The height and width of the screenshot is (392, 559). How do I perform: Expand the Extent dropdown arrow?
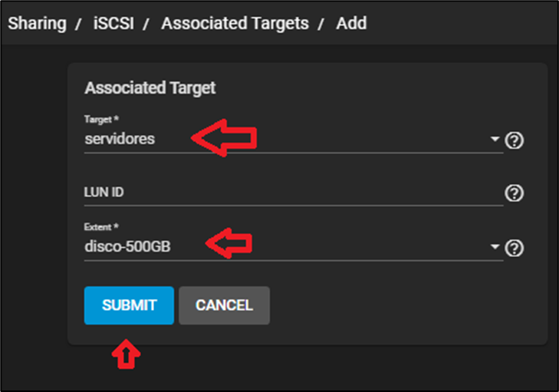[495, 248]
